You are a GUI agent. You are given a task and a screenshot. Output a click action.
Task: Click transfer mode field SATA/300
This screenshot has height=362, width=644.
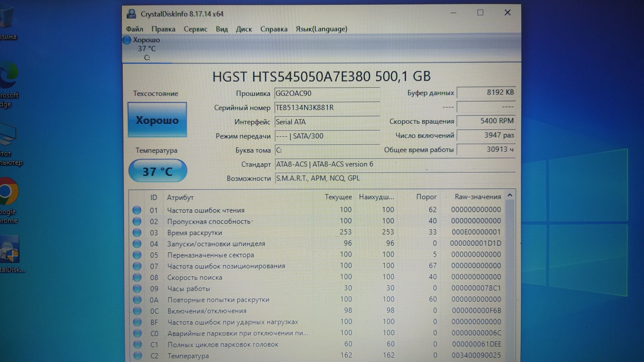pyautogui.click(x=327, y=136)
